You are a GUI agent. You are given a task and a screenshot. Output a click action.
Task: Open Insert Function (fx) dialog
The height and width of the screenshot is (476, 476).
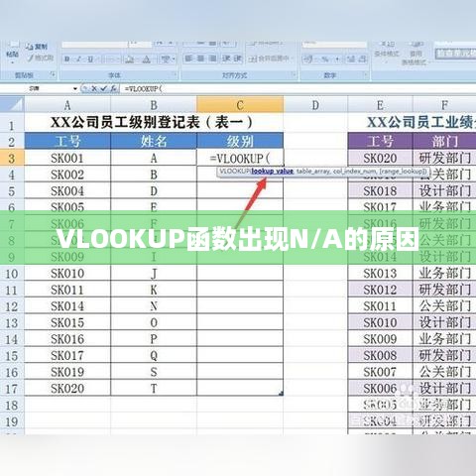point(113,88)
